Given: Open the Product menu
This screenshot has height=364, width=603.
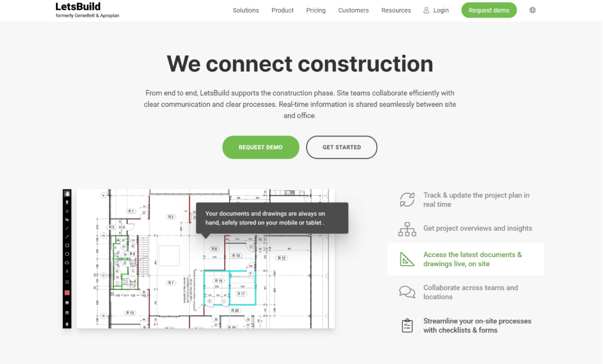Looking at the screenshot, I should pos(283,10).
